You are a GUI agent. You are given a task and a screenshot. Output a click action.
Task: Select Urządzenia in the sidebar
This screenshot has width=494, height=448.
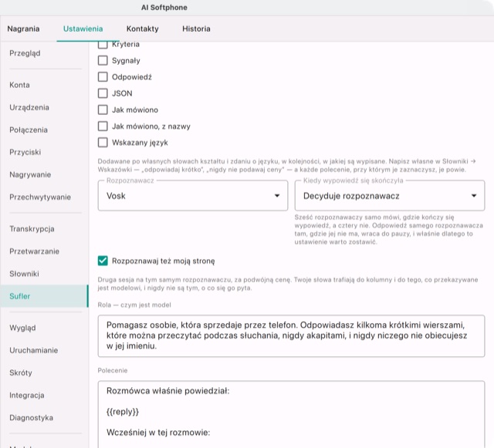[x=44, y=107]
